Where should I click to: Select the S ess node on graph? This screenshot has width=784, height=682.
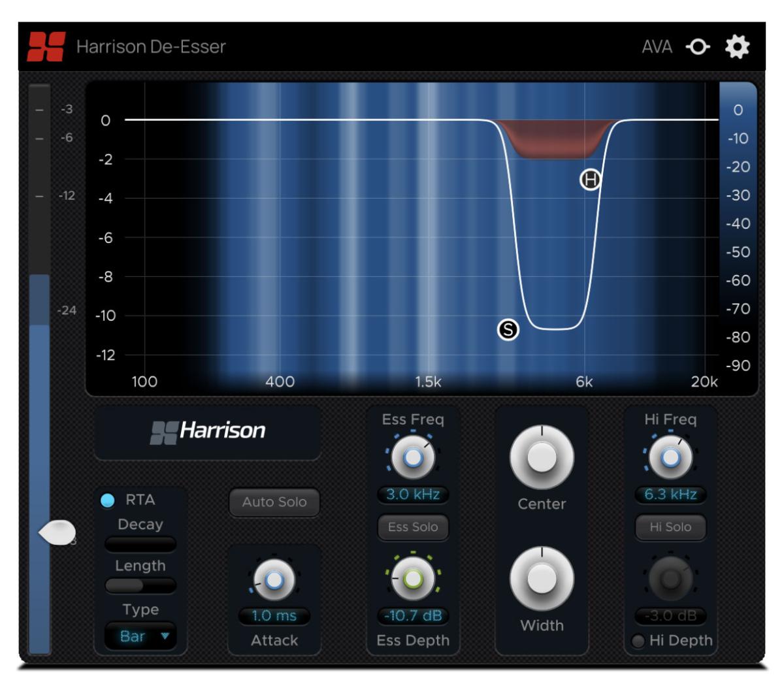(508, 330)
